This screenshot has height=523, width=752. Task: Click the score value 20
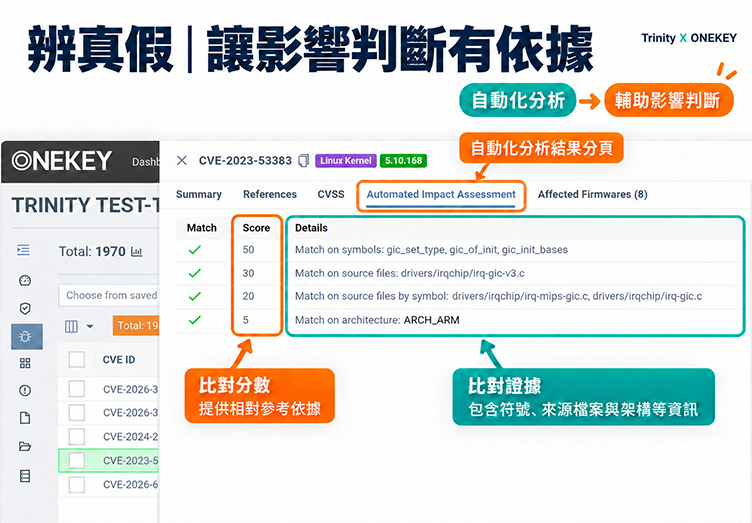248,296
